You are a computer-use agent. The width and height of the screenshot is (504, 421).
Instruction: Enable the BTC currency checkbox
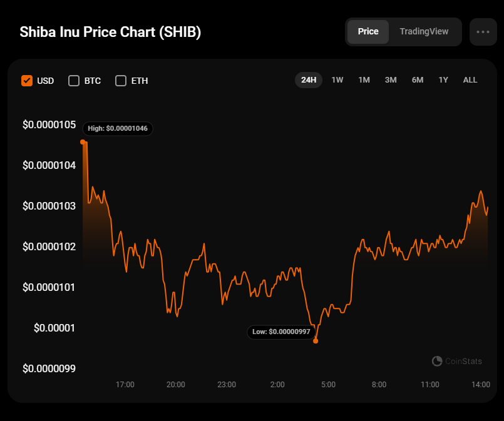74,81
